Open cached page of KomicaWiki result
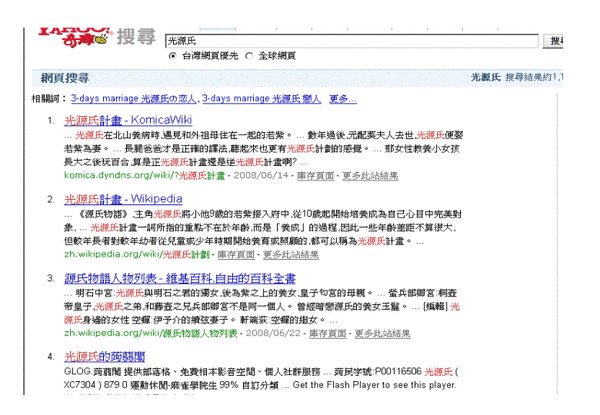This screenshot has height=415, width=600. tap(315, 176)
